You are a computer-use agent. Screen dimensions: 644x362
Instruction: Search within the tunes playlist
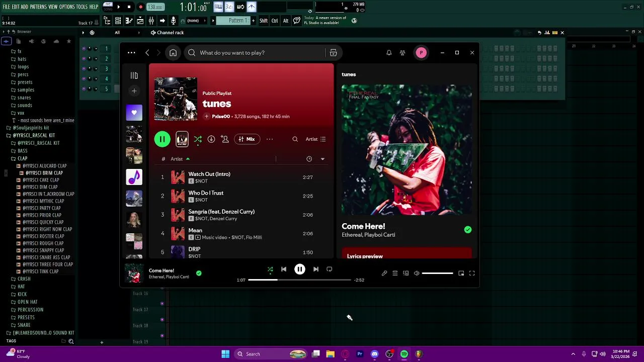pyautogui.click(x=295, y=139)
